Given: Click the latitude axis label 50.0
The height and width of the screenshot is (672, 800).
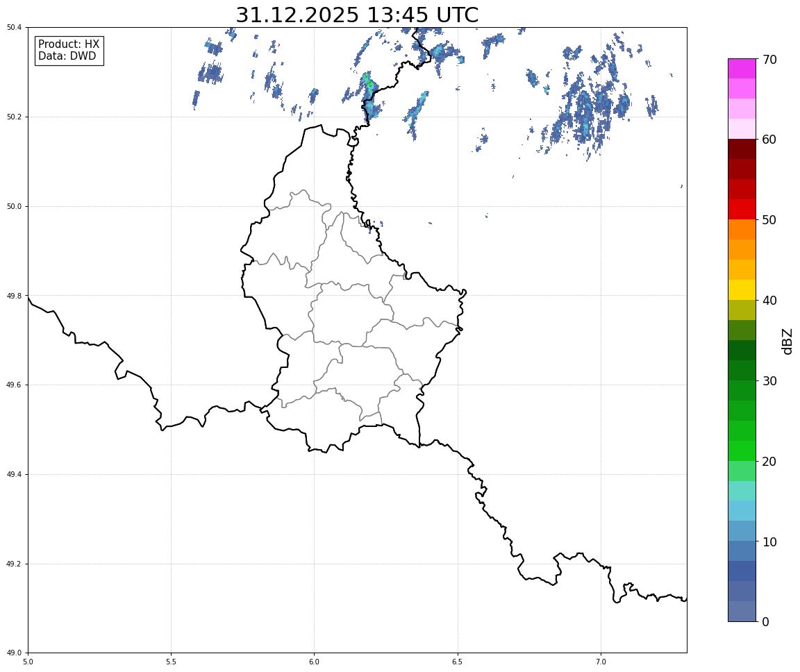Looking at the screenshot, I should [13, 206].
